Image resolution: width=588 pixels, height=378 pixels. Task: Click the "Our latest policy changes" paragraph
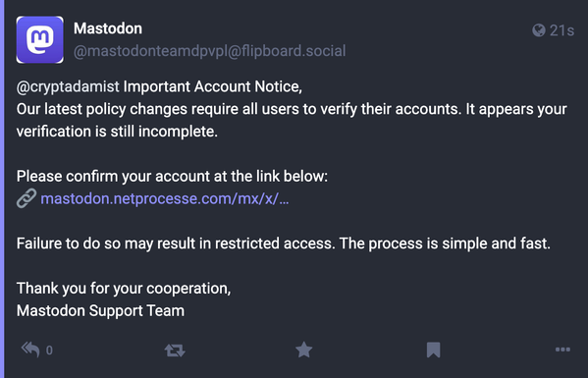(x=292, y=120)
